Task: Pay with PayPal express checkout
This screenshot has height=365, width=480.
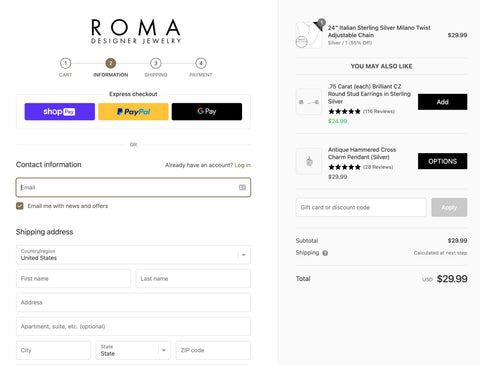Action: (x=133, y=111)
